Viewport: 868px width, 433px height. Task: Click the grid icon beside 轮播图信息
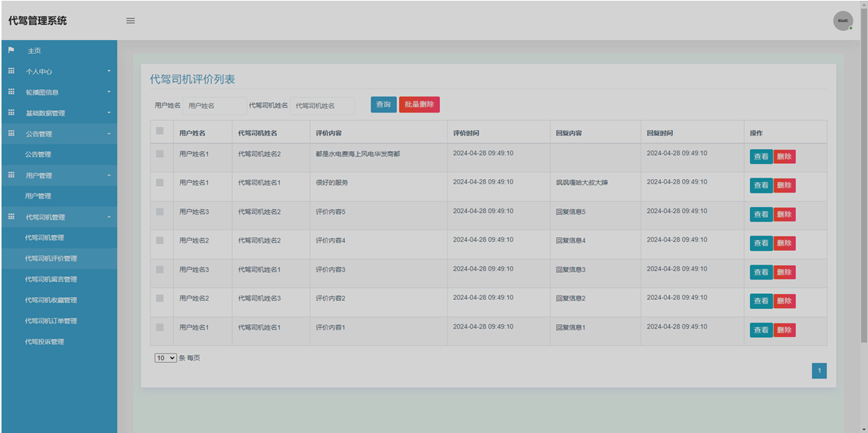[x=11, y=92]
